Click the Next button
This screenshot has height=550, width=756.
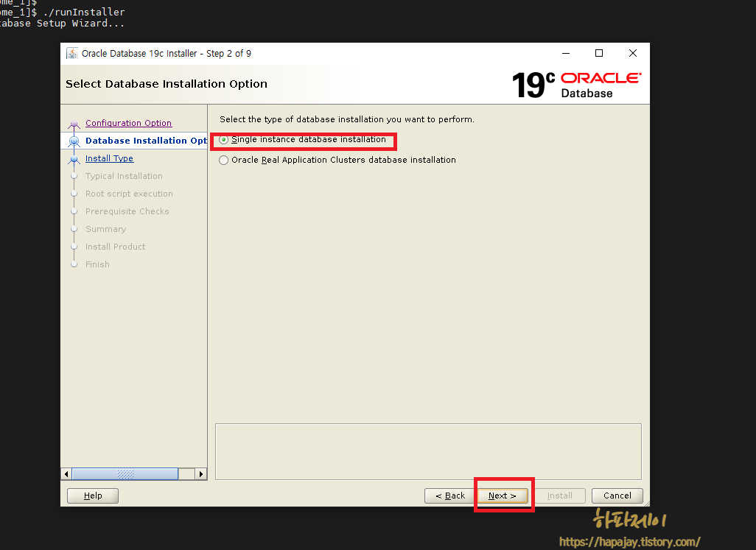(x=503, y=496)
